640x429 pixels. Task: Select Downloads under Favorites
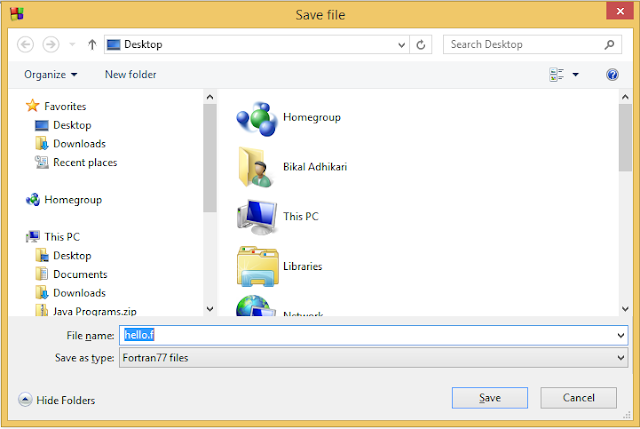pyautogui.click(x=70, y=144)
